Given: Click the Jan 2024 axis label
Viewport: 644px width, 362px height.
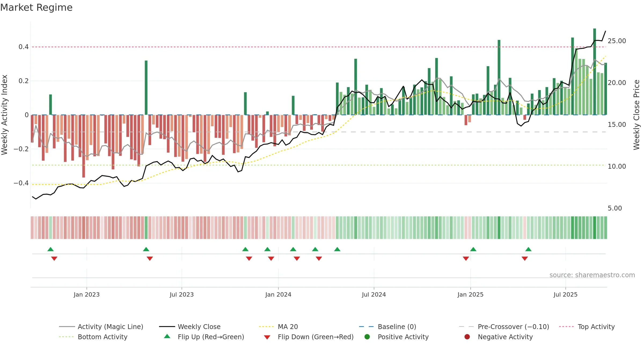Looking at the screenshot, I should coord(278,294).
